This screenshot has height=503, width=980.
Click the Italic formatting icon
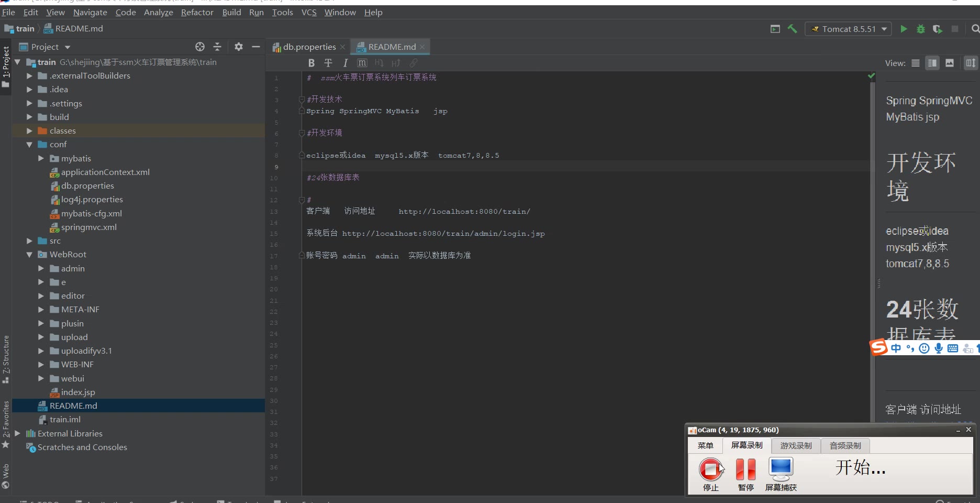(345, 63)
